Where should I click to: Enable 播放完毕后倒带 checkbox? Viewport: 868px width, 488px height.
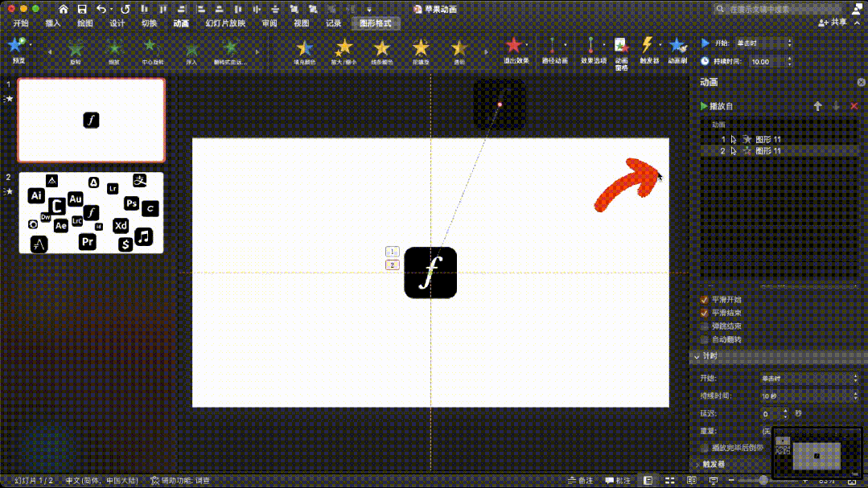(x=704, y=447)
